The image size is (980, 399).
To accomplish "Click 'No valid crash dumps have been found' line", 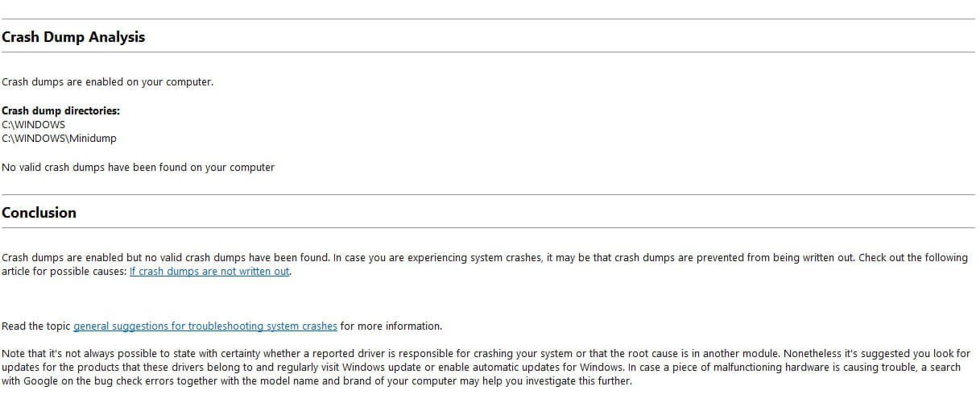I will (139, 168).
